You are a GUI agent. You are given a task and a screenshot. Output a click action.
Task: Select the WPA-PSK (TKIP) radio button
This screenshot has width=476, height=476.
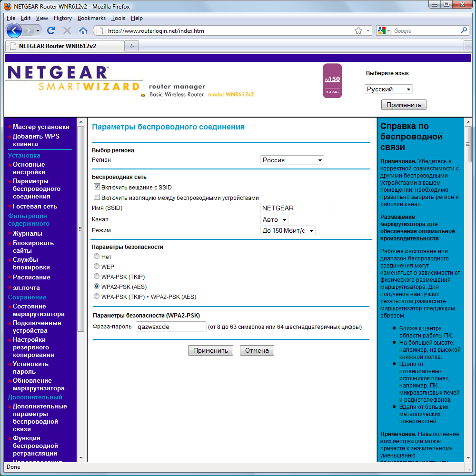[97, 276]
